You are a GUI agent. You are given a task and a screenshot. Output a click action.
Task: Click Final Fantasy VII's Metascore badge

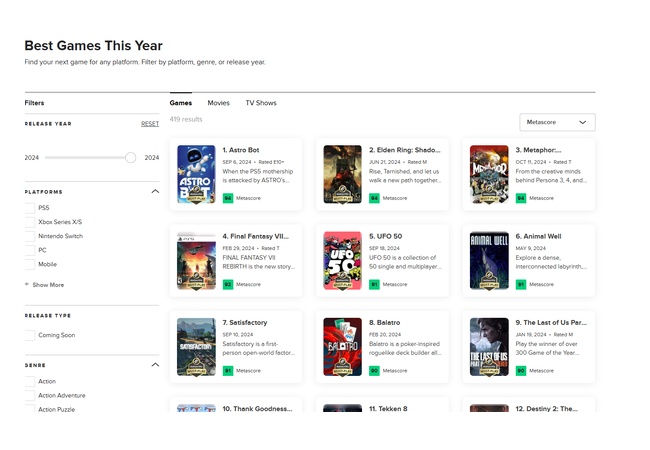point(228,284)
